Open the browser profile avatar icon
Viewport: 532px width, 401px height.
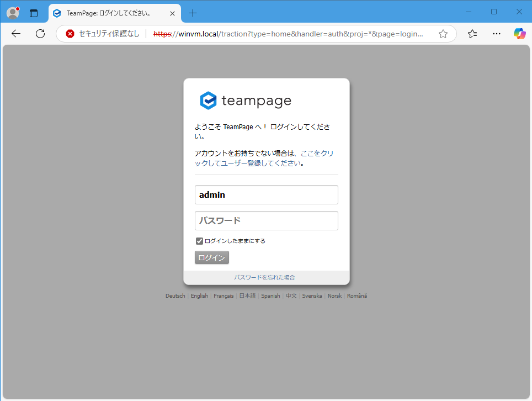(13, 13)
